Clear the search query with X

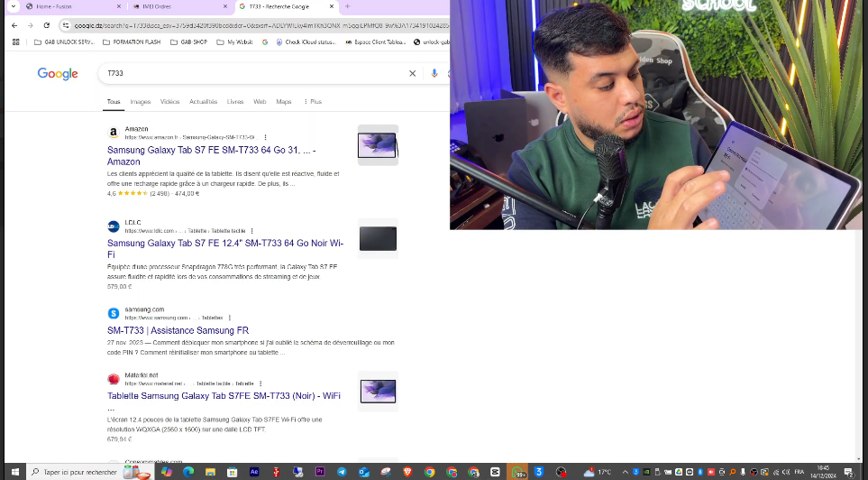[x=413, y=73]
